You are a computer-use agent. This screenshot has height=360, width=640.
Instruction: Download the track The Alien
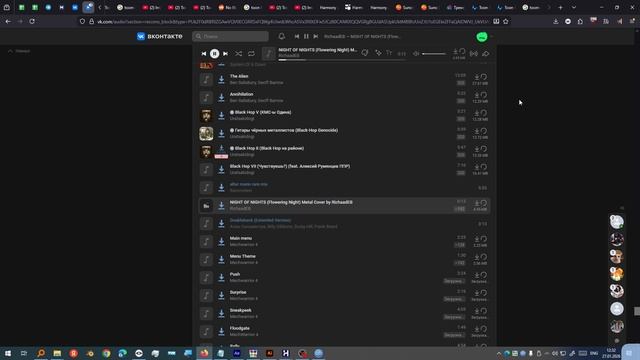click(221, 79)
